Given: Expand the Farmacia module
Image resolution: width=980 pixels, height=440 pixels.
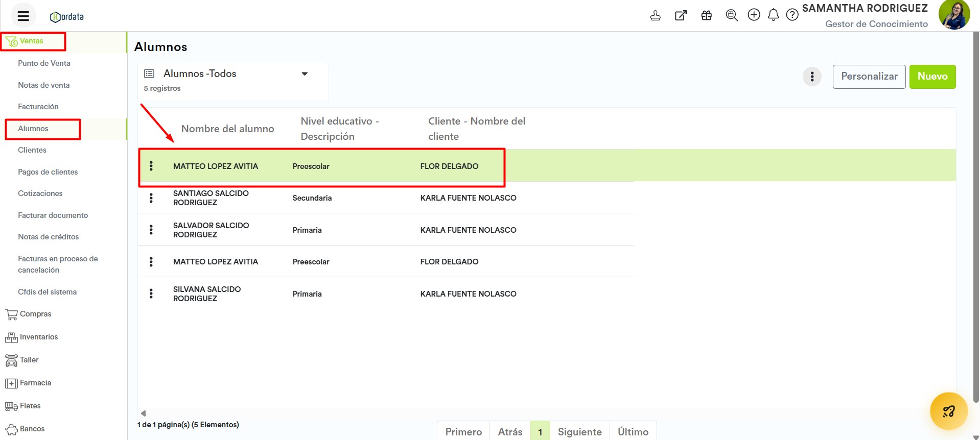Looking at the screenshot, I should click(x=35, y=383).
